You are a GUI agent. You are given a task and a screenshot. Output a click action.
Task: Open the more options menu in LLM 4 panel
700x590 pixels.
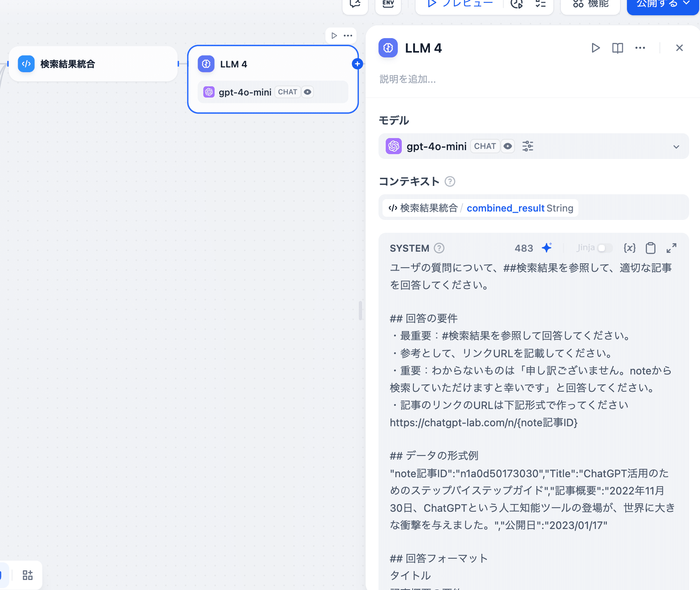pyautogui.click(x=640, y=48)
